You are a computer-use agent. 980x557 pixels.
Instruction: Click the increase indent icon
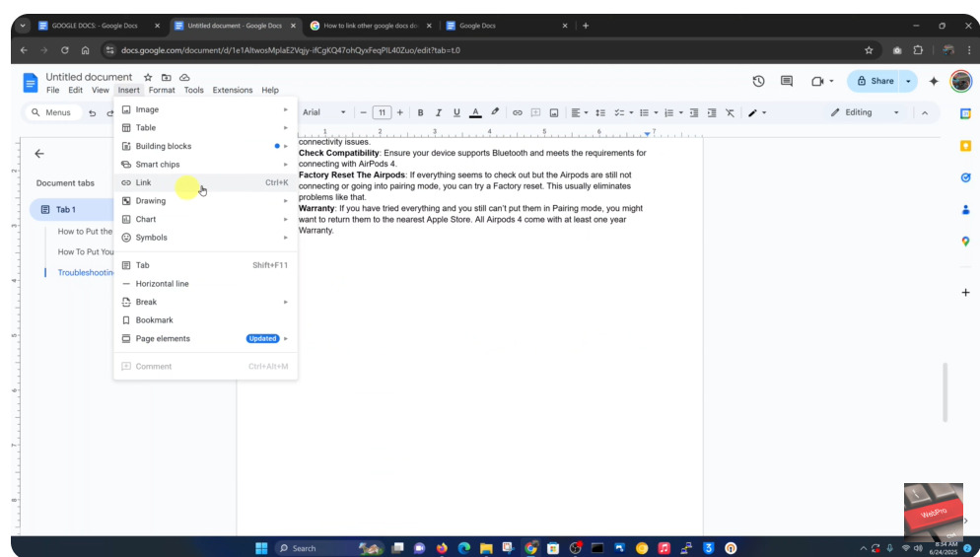point(712,112)
